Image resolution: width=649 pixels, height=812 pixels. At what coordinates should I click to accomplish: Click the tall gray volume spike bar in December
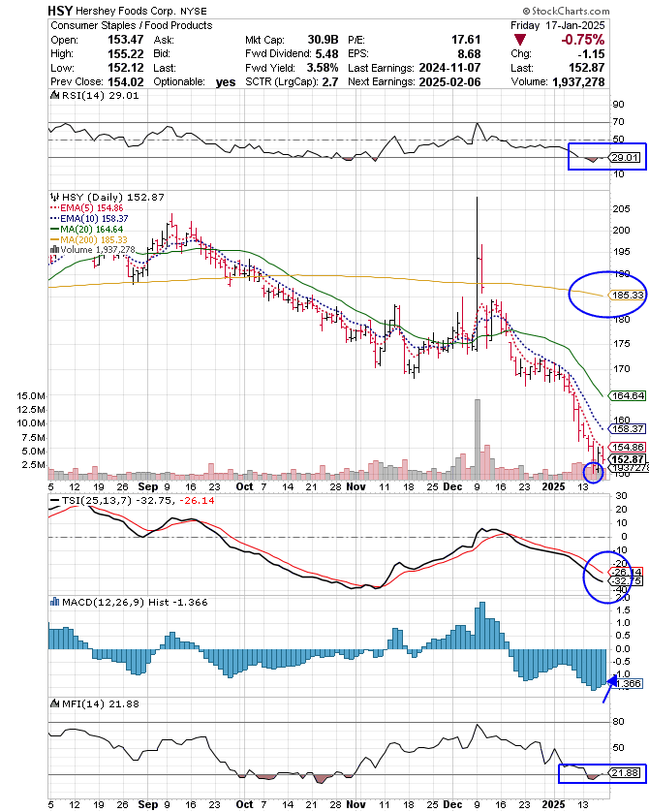pyautogui.click(x=478, y=440)
